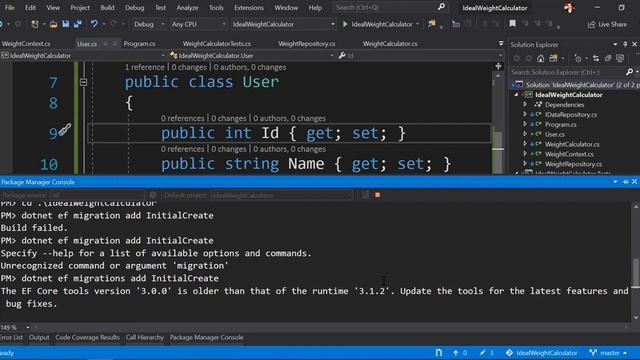Switch to the WeightContext.cs tab
The width and height of the screenshot is (640, 360).
(26, 44)
